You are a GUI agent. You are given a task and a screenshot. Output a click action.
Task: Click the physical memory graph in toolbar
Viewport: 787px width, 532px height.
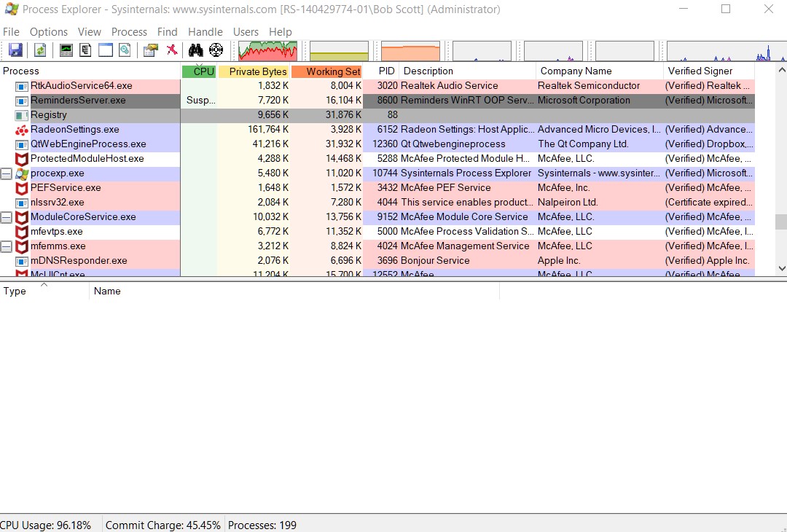coord(410,51)
